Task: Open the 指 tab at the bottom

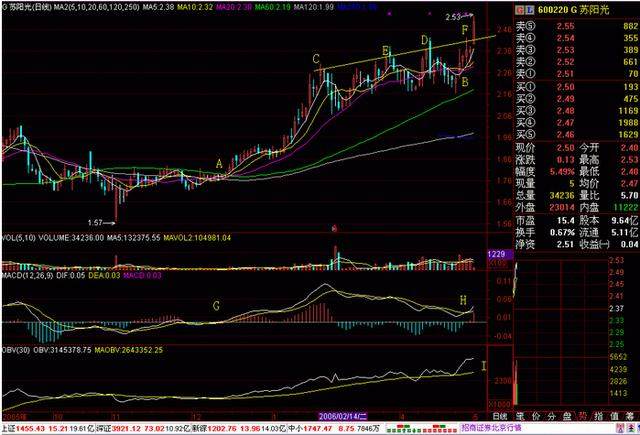Action: tap(598, 413)
